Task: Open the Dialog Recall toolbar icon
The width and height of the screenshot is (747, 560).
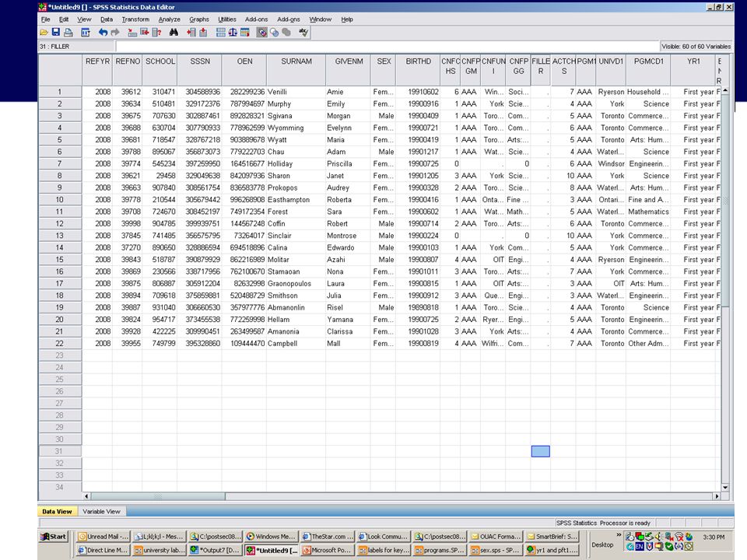Action: pyautogui.click(x=86, y=33)
